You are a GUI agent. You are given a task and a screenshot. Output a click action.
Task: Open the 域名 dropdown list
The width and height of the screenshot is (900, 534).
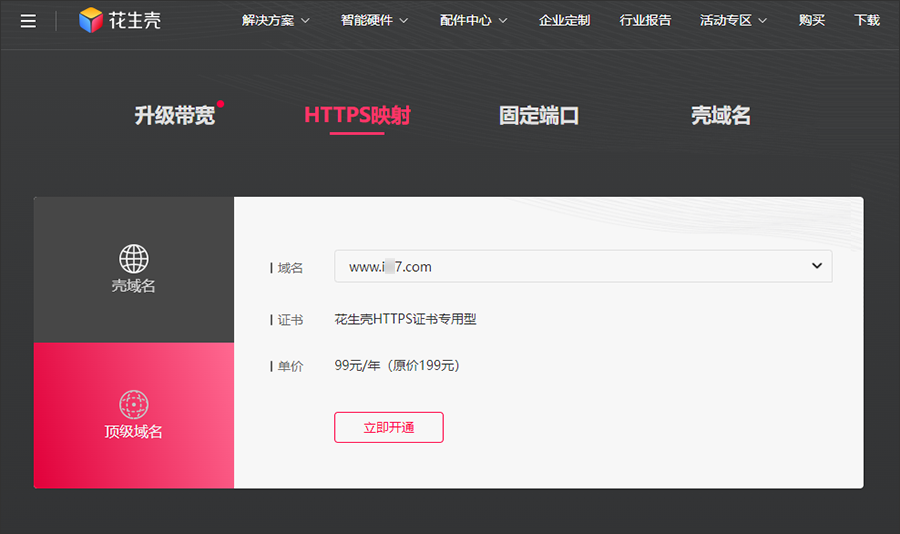583,266
